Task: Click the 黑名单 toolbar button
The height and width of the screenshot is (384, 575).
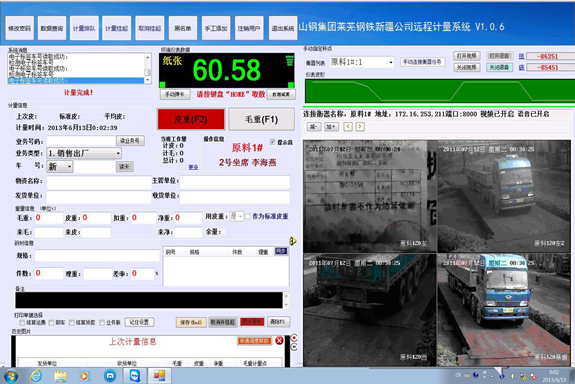Action: (x=183, y=28)
